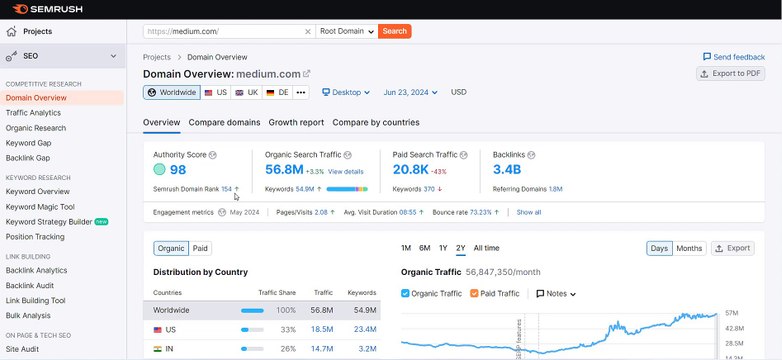Open the Overview tab
The width and height of the screenshot is (782, 360).
pyautogui.click(x=162, y=123)
